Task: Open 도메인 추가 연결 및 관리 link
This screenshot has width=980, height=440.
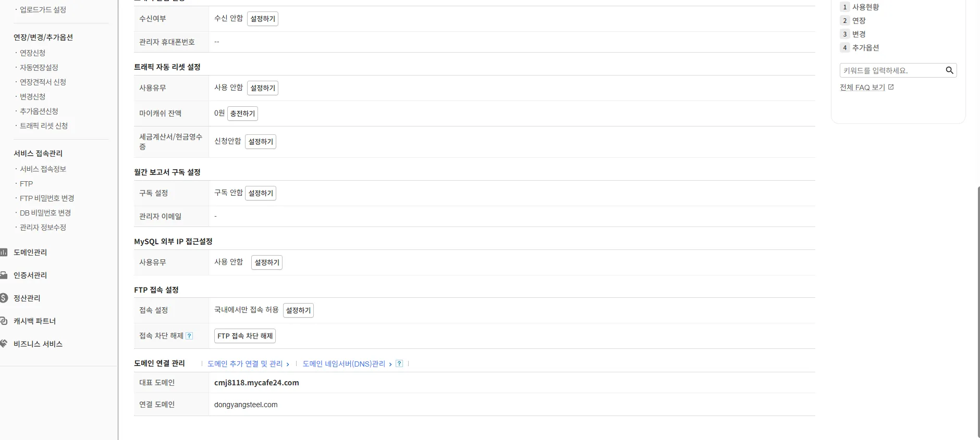Action: click(248, 364)
